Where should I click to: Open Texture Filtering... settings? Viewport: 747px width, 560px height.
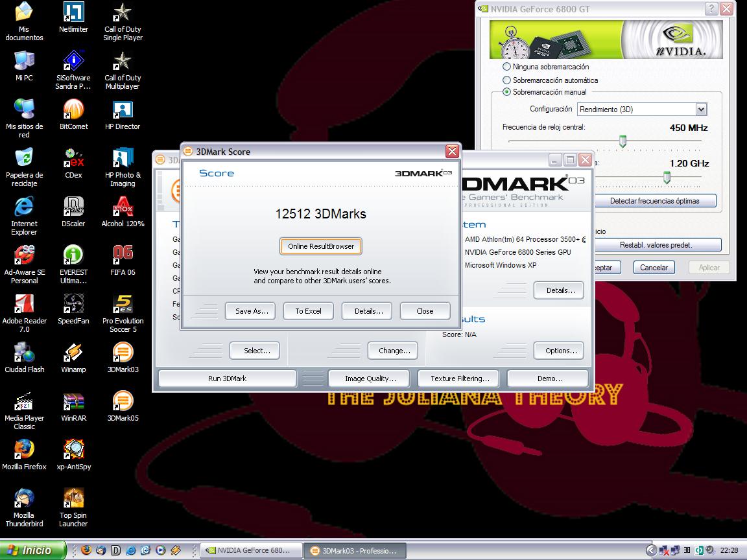(460, 379)
